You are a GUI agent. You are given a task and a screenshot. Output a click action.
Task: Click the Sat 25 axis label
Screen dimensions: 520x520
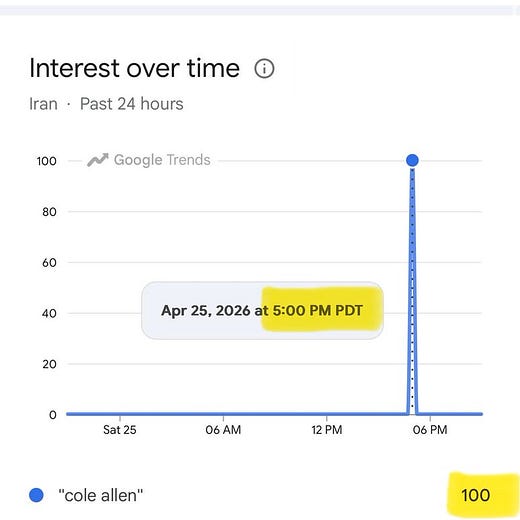(x=120, y=430)
